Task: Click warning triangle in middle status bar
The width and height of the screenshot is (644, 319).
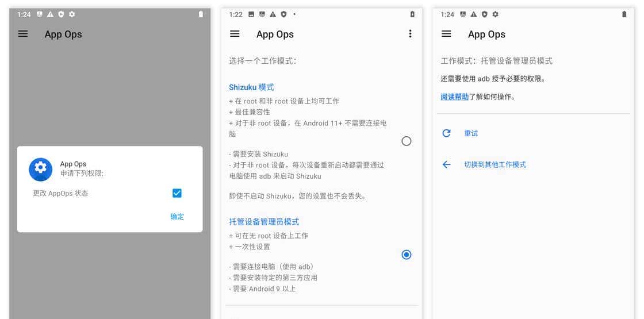Action: (273, 14)
